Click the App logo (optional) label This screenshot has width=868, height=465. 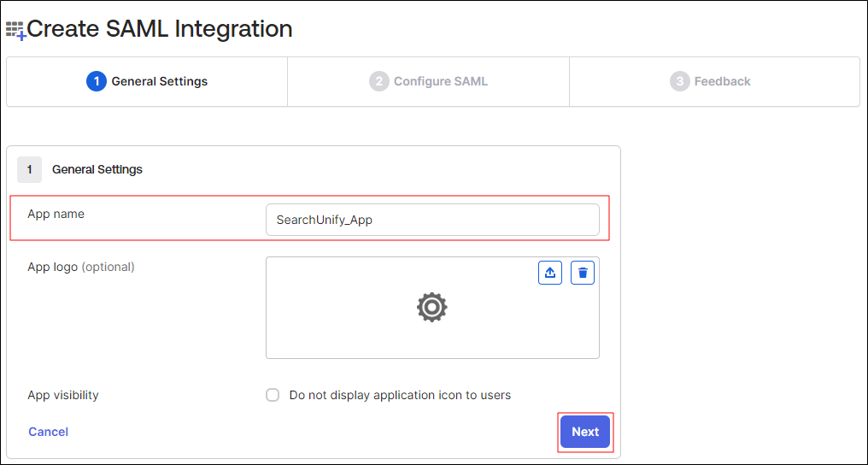click(x=81, y=267)
